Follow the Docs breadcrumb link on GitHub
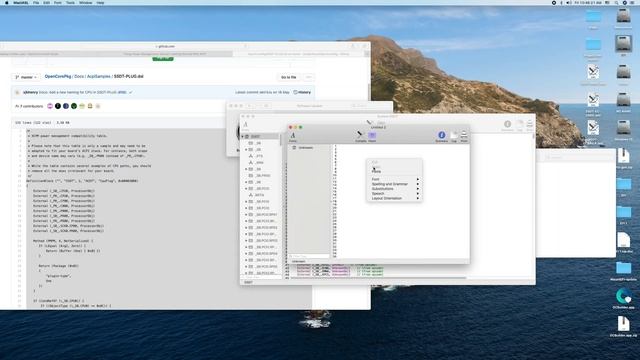Image resolution: width=640 pixels, height=360 pixels. (x=79, y=76)
